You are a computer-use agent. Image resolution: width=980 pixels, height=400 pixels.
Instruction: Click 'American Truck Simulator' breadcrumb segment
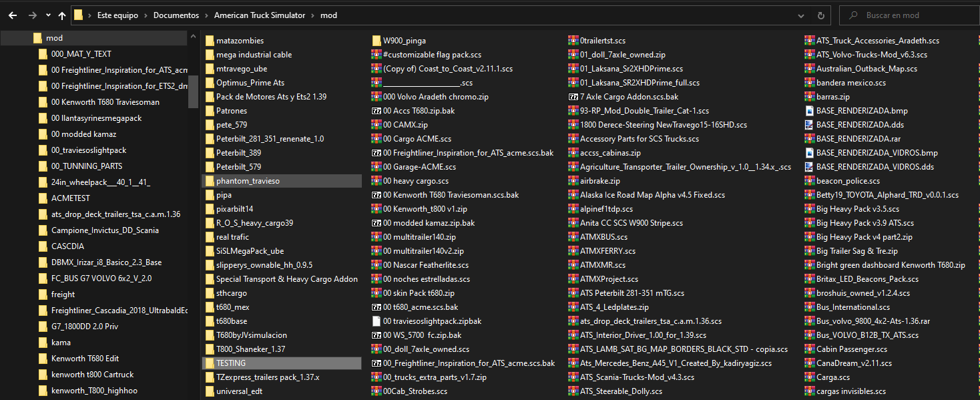pos(260,15)
